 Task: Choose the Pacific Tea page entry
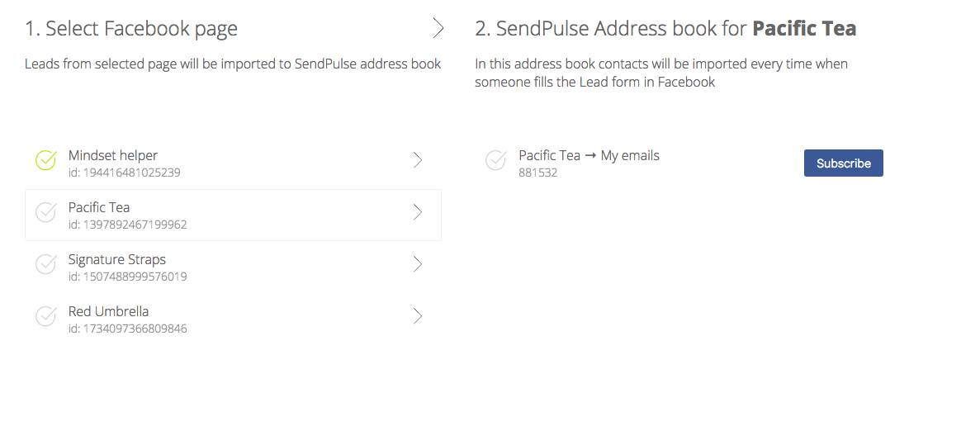click(x=99, y=207)
